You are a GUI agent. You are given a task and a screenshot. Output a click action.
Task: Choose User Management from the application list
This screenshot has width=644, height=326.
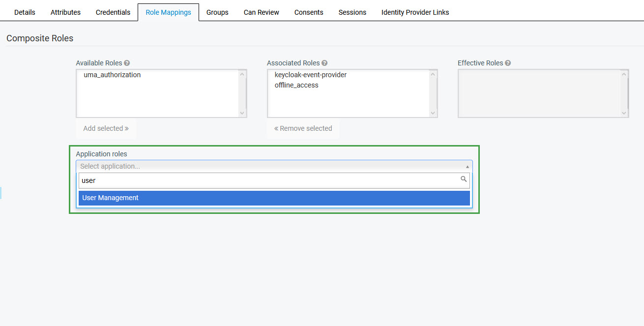pyautogui.click(x=274, y=198)
